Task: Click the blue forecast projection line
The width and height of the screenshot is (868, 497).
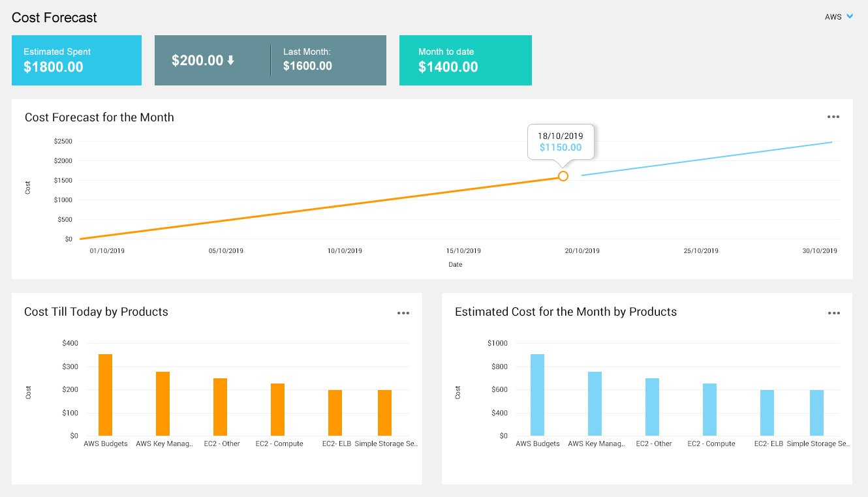Action: point(707,158)
